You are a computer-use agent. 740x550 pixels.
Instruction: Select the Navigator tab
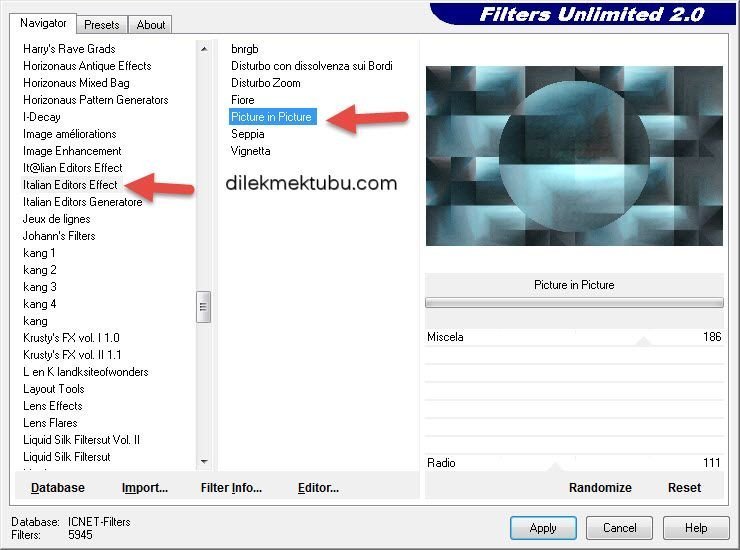43,23
